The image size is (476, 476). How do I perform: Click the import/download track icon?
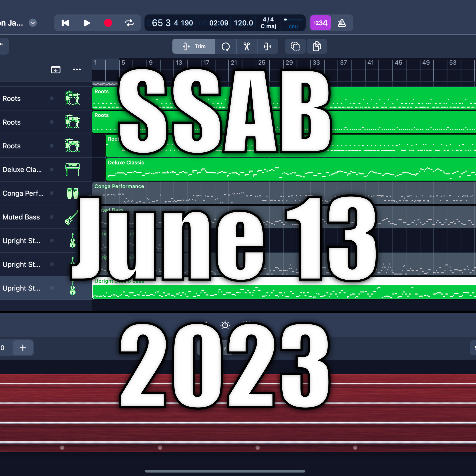(56, 69)
